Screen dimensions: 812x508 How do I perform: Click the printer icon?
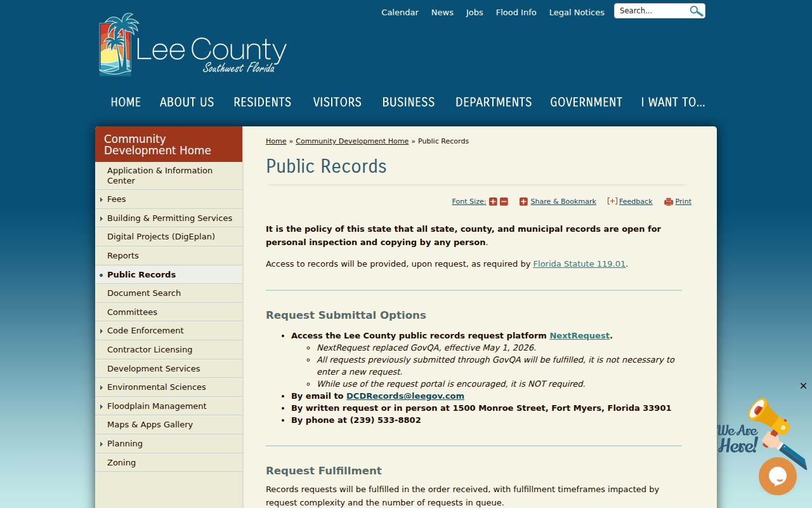(x=668, y=202)
